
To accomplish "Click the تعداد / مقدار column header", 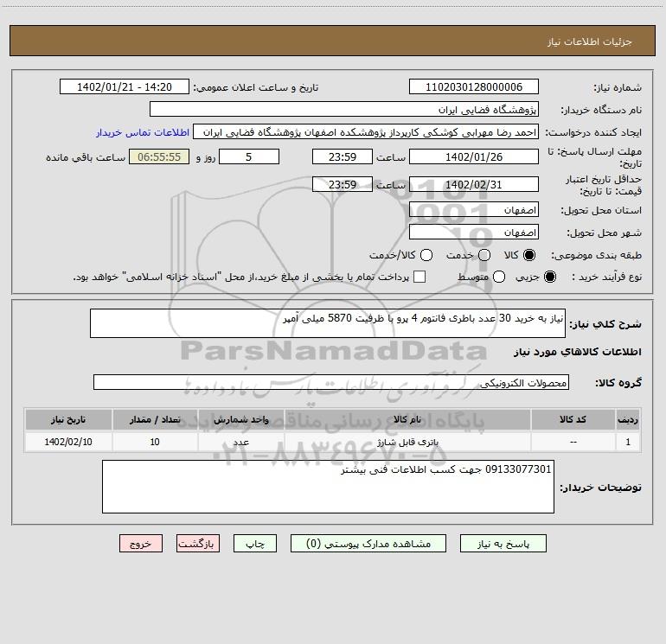I will [x=155, y=419].
